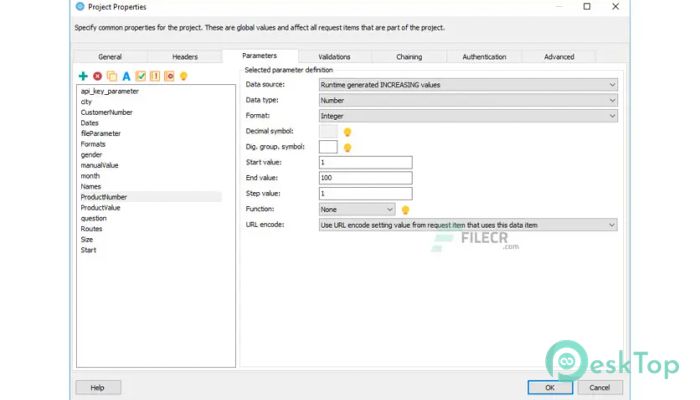Open the URL encode dropdown
The width and height of the screenshot is (700, 400).
tap(468, 225)
